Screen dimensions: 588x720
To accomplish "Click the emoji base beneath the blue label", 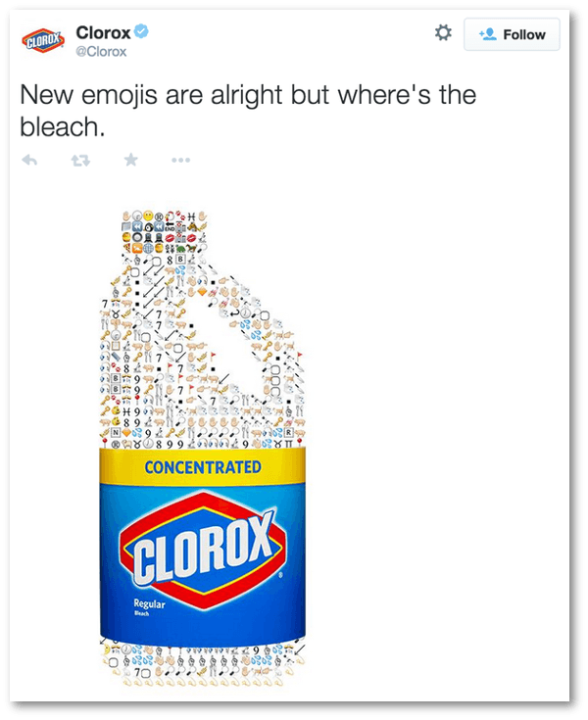I will (203, 663).
